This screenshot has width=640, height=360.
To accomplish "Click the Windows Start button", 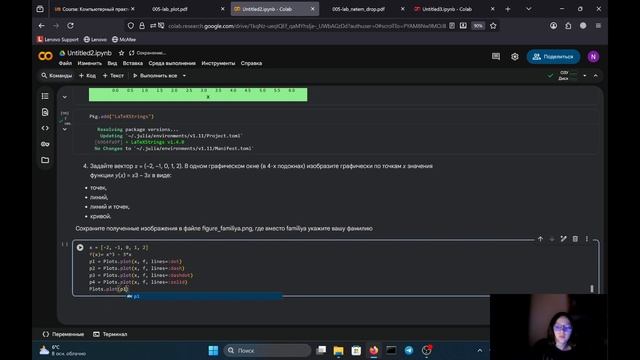I will [213, 350].
